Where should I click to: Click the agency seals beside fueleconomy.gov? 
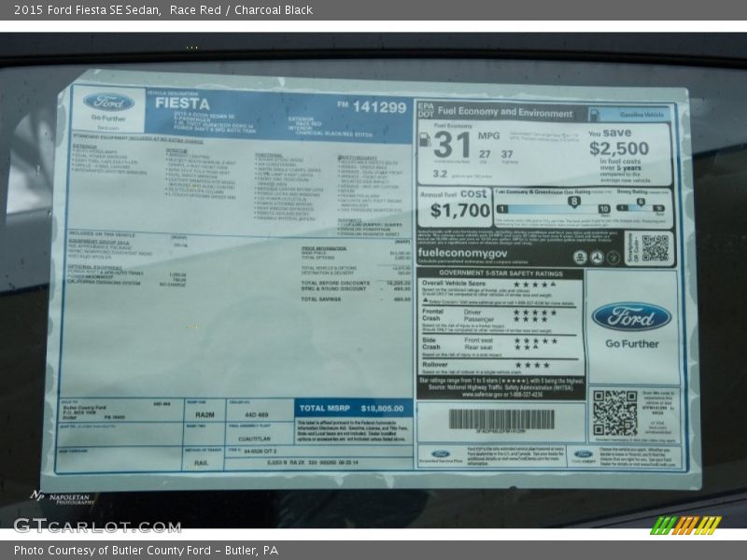[597, 258]
